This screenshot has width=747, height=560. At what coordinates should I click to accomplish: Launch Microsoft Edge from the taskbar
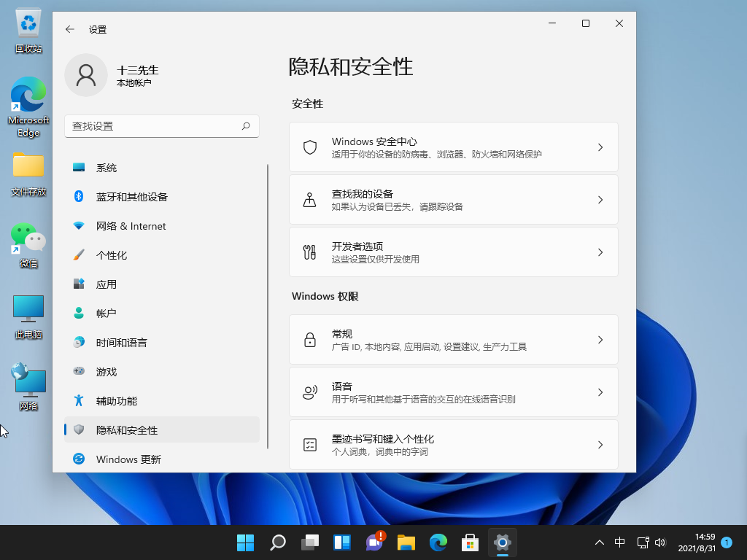(438, 542)
